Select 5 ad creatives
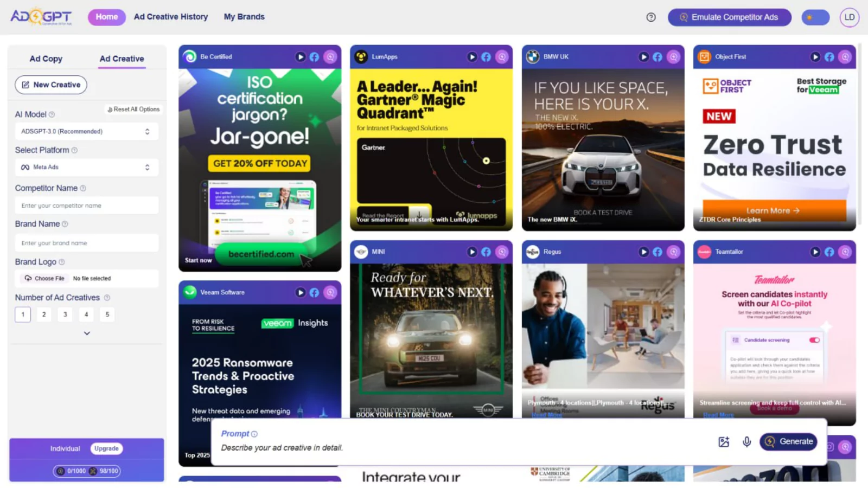Screen dimensions: 868x488 (x=107, y=314)
